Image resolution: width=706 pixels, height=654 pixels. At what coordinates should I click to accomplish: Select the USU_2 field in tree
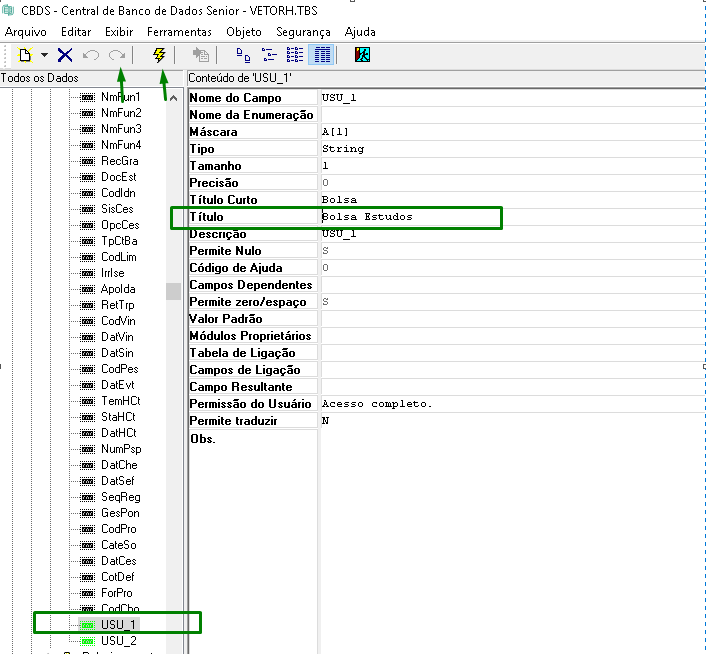118,641
